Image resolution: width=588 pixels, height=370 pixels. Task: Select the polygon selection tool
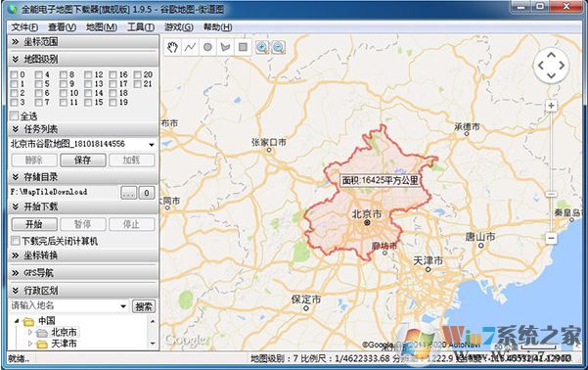coord(225,47)
